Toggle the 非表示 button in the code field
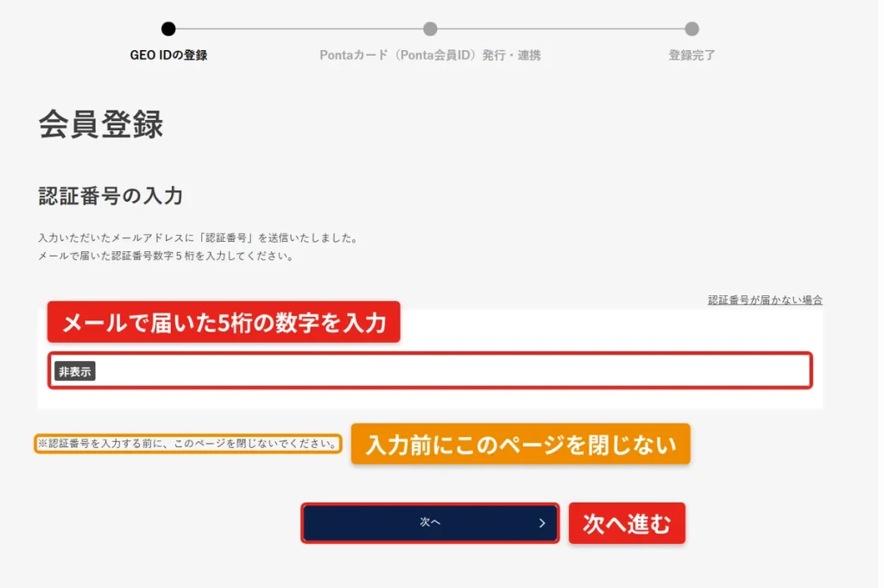 coord(75,371)
